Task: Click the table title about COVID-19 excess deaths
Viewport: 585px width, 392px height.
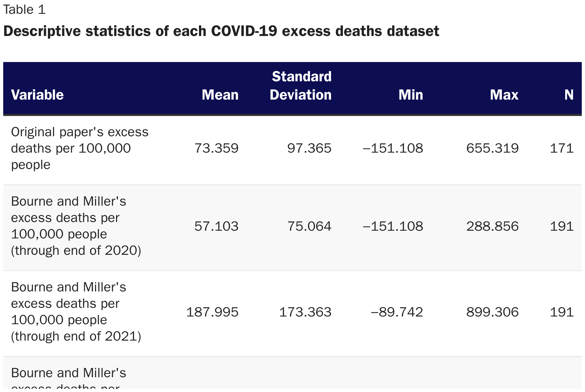Action: (x=221, y=31)
